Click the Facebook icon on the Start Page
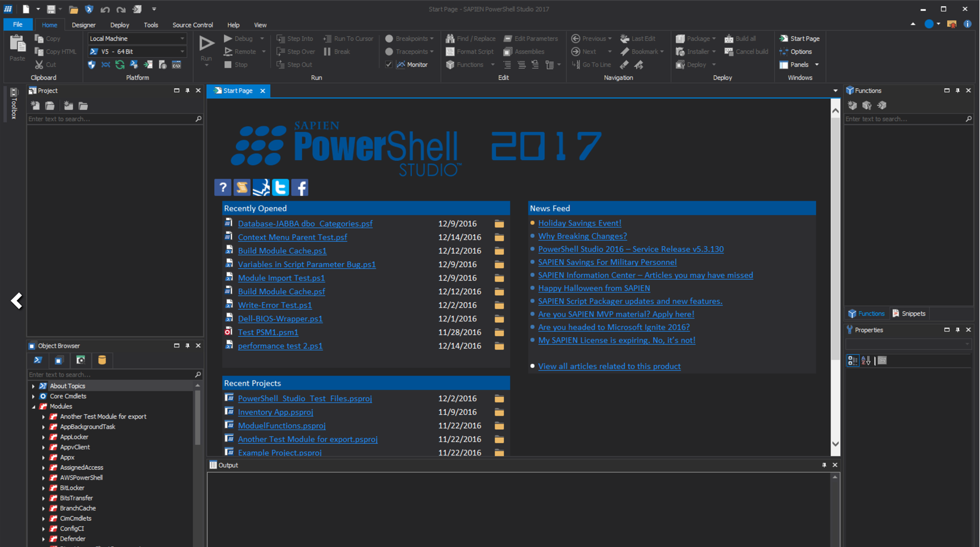The width and height of the screenshot is (980, 547). pyautogui.click(x=299, y=187)
